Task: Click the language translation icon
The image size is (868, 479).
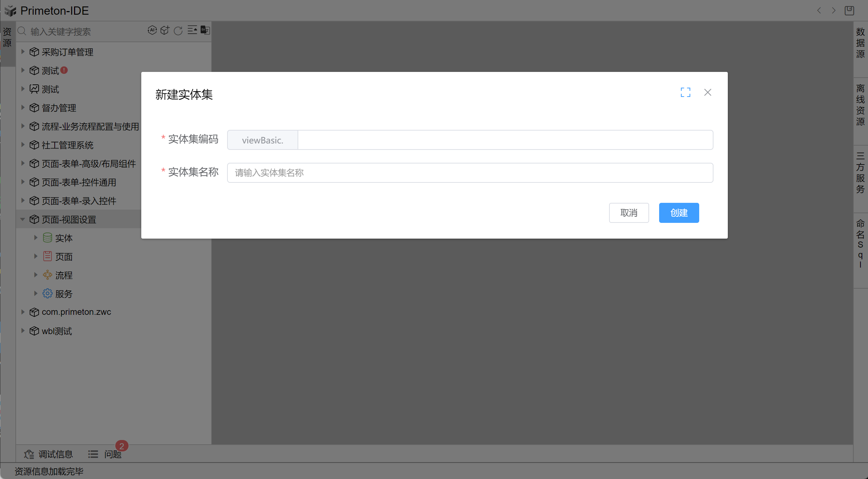Action: click(x=205, y=30)
